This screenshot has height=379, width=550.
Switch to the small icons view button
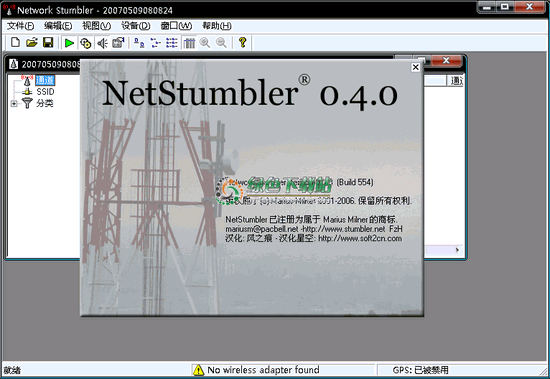coord(155,43)
